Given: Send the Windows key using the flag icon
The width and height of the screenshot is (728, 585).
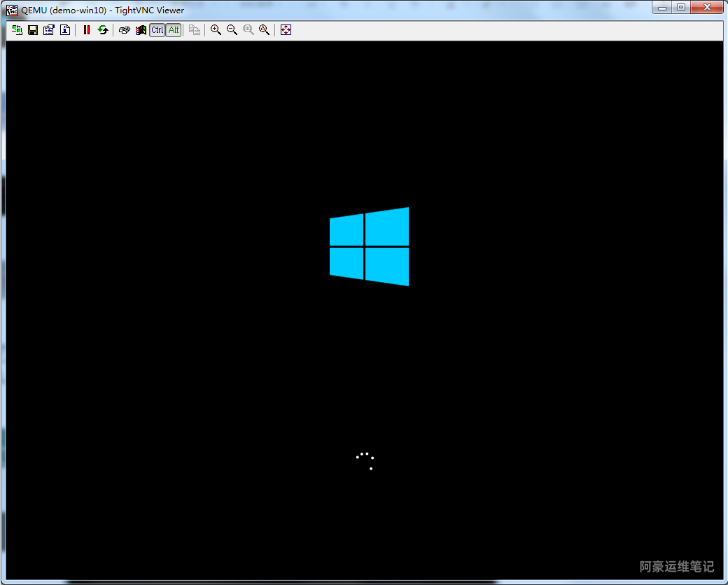Looking at the screenshot, I should coord(141,30).
